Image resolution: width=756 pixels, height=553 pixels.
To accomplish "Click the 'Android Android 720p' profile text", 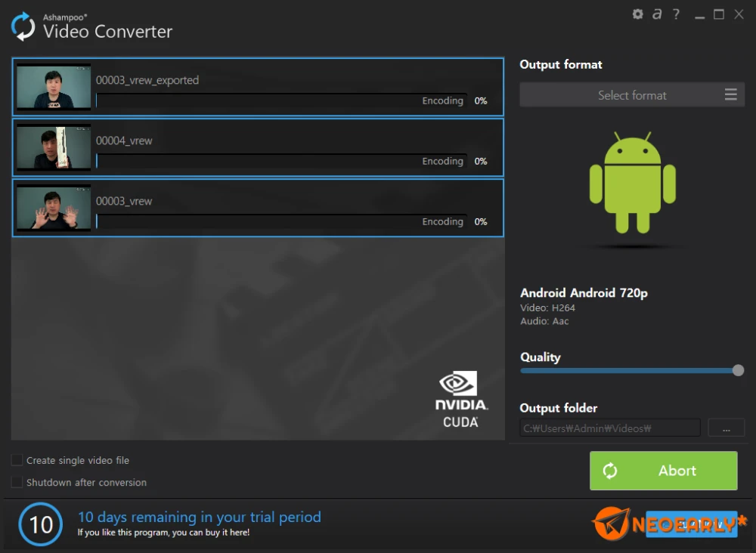I will click(x=584, y=293).
